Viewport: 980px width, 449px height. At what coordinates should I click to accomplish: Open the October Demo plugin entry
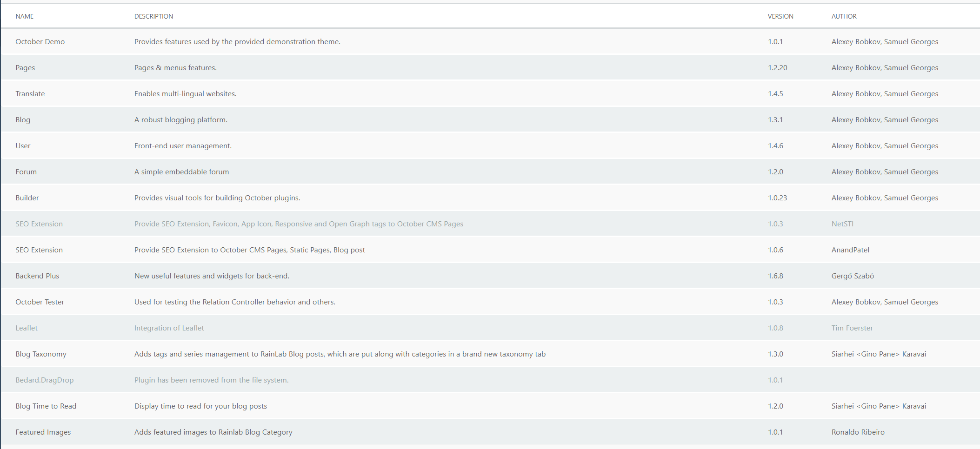click(40, 41)
